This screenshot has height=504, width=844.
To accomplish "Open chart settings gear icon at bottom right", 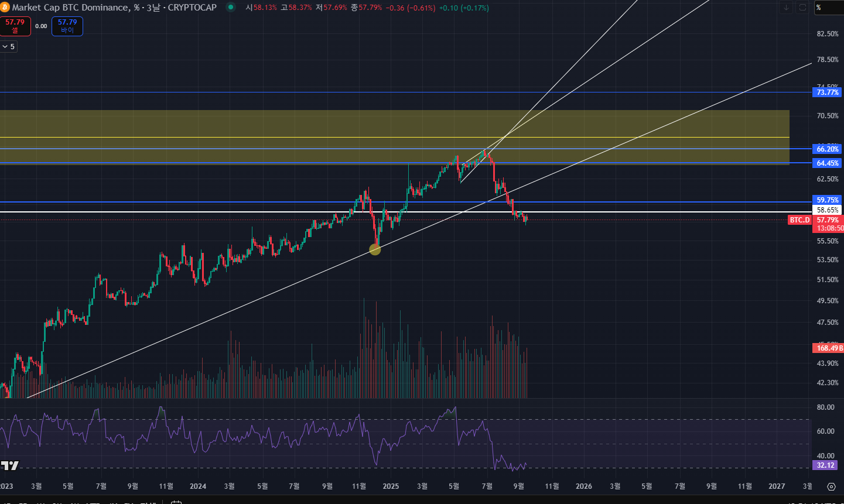I will click(831, 486).
